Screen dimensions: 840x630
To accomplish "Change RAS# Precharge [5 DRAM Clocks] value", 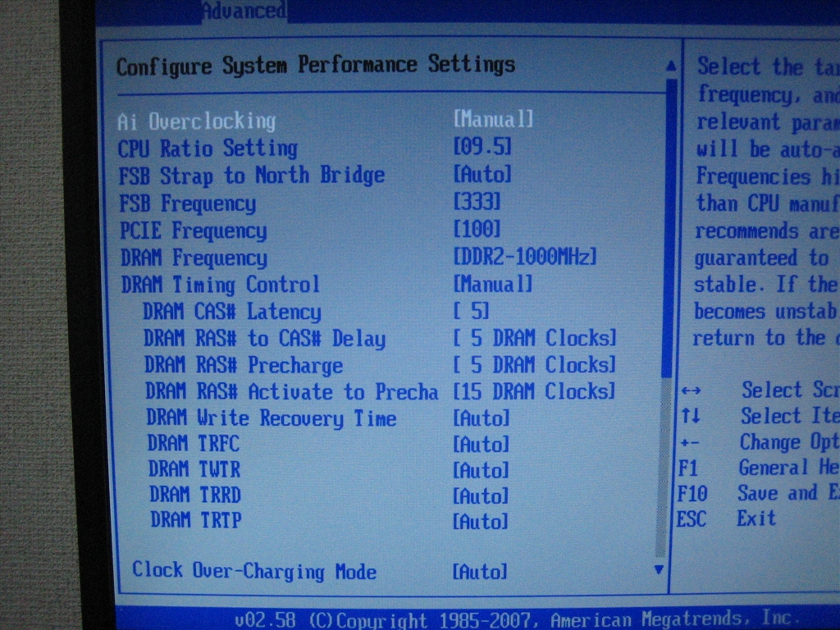I will coord(535,365).
